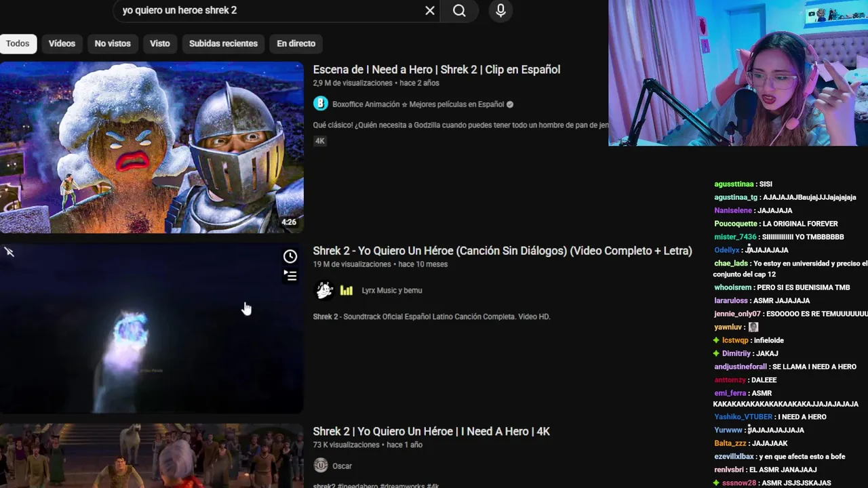Open the Lyrx Music y bemu channel avatar
This screenshot has width=868, height=488.
click(324, 290)
